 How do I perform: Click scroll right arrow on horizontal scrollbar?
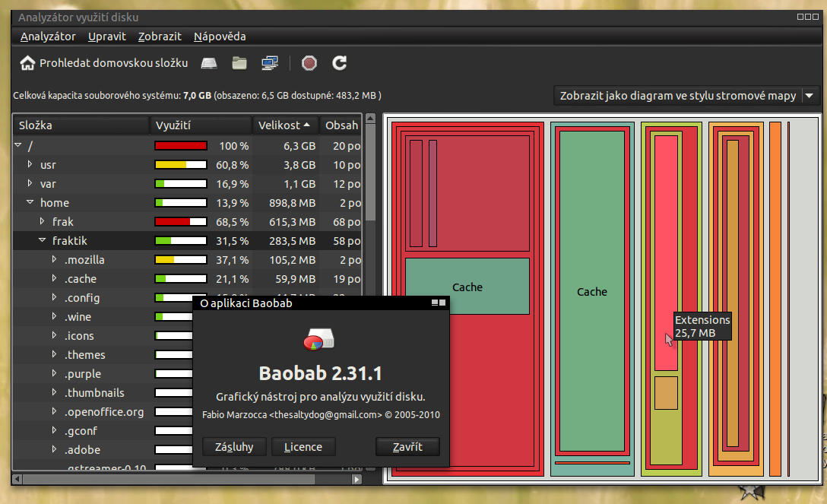click(x=357, y=479)
